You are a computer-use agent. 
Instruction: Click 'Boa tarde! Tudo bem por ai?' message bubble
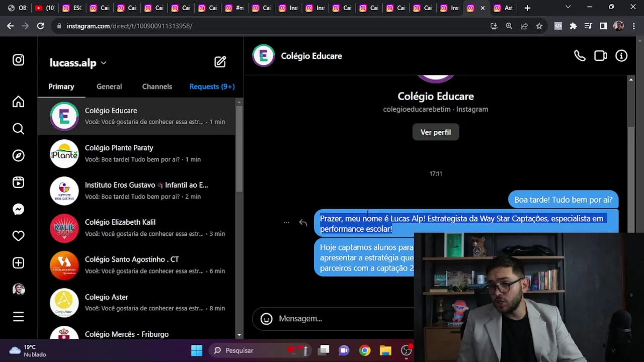click(563, 200)
